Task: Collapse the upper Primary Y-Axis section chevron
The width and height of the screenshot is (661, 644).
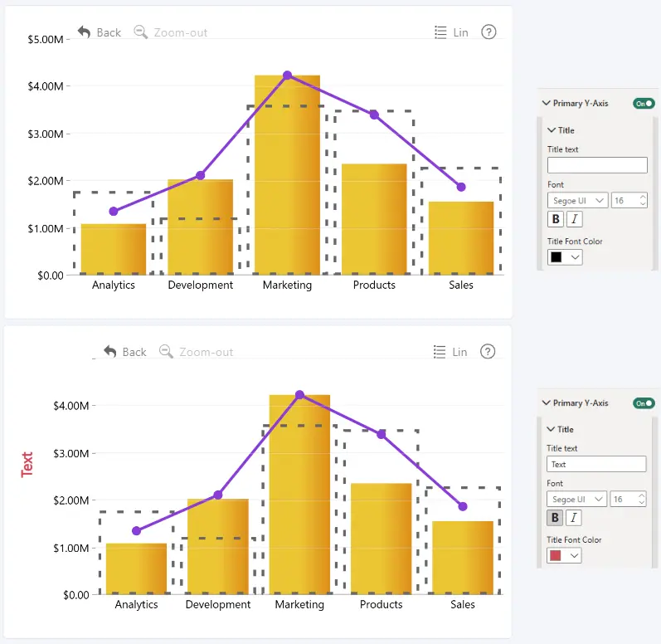Action: [547, 103]
